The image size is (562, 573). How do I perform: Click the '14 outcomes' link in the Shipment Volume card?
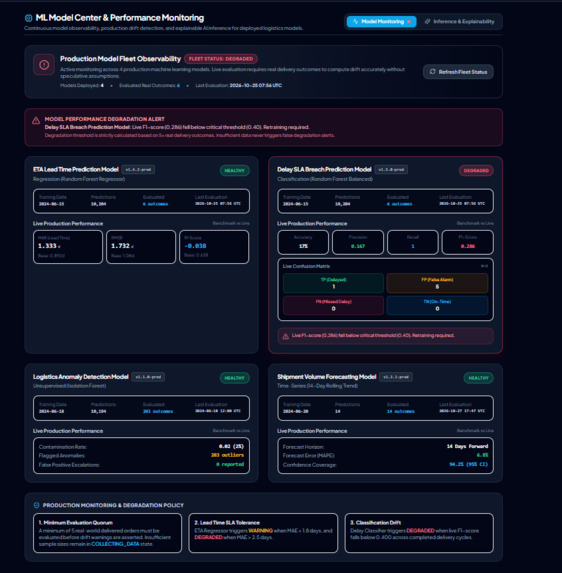pyautogui.click(x=400, y=411)
